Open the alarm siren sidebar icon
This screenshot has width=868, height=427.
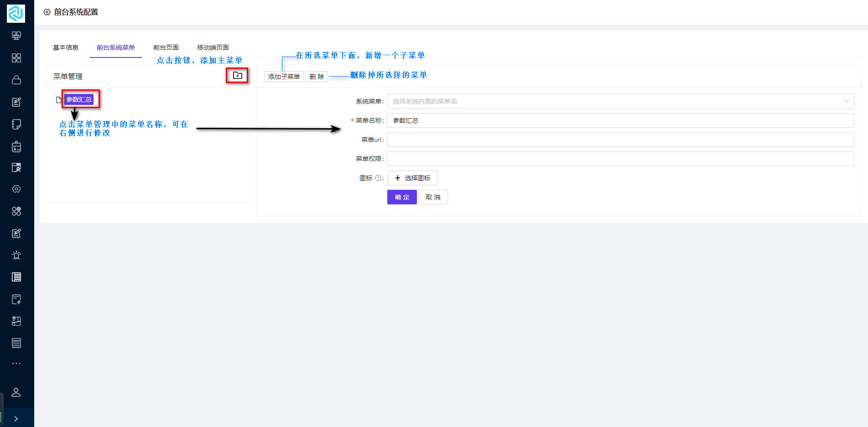tap(16, 255)
